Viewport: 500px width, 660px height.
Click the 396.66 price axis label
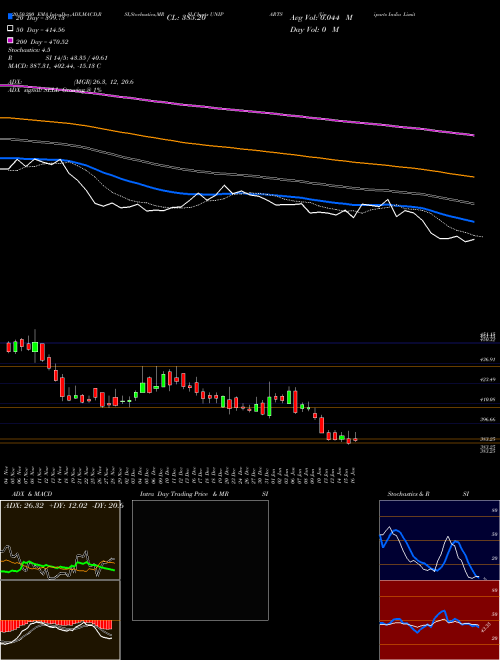pos(487,419)
